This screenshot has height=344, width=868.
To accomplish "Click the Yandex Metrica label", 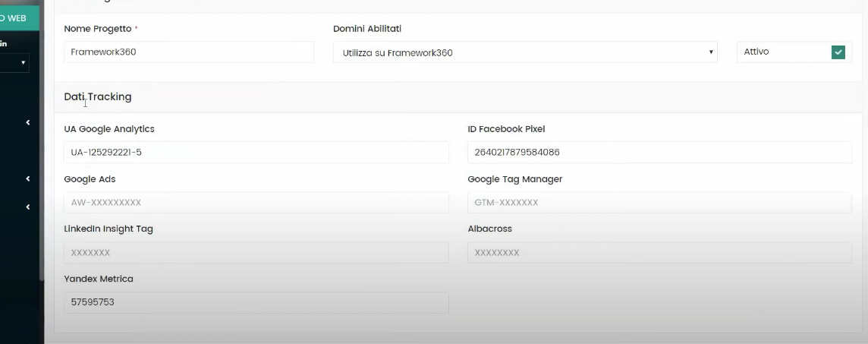I will pyautogui.click(x=99, y=279).
